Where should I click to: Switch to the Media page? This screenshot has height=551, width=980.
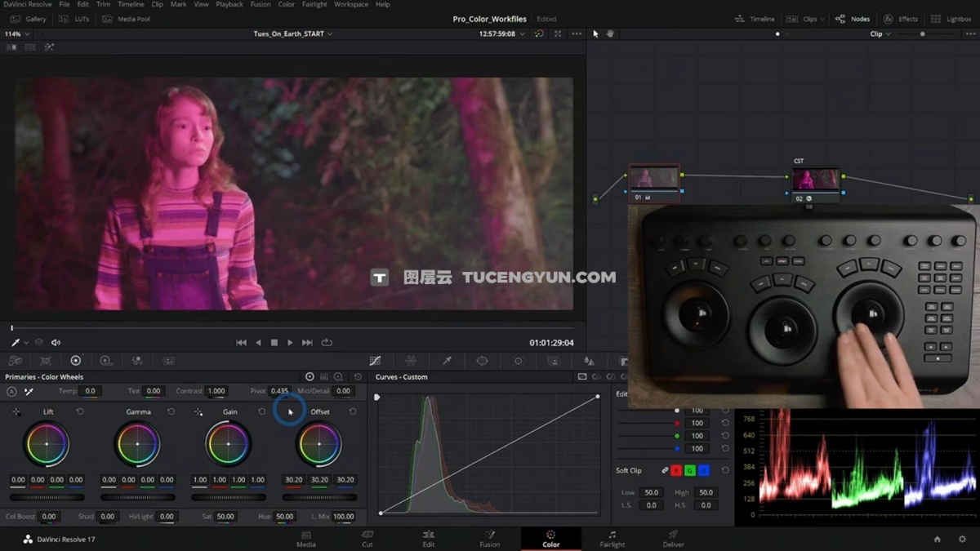(306, 539)
